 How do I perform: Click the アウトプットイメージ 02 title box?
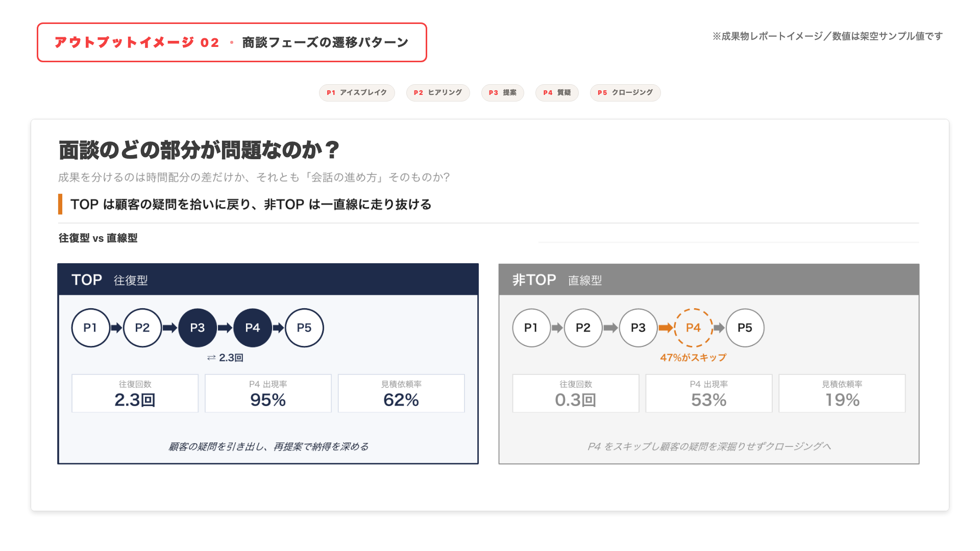(x=232, y=42)
